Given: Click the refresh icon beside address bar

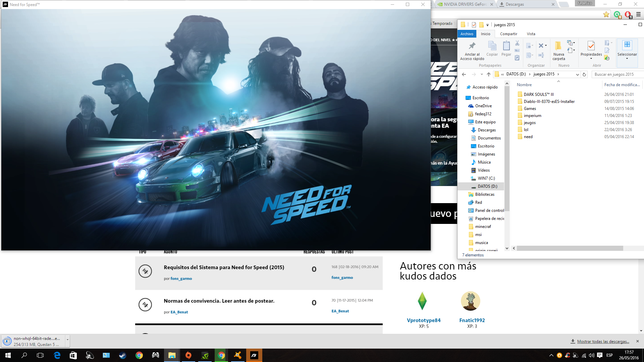Looking at the screenshot, I should [584, 74].
